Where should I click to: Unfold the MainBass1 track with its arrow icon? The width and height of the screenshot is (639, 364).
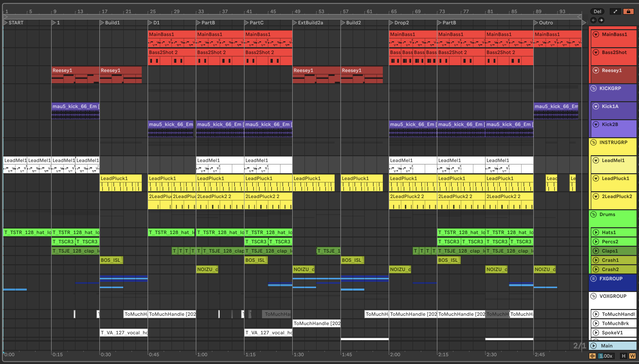click(x=596, y=34)
